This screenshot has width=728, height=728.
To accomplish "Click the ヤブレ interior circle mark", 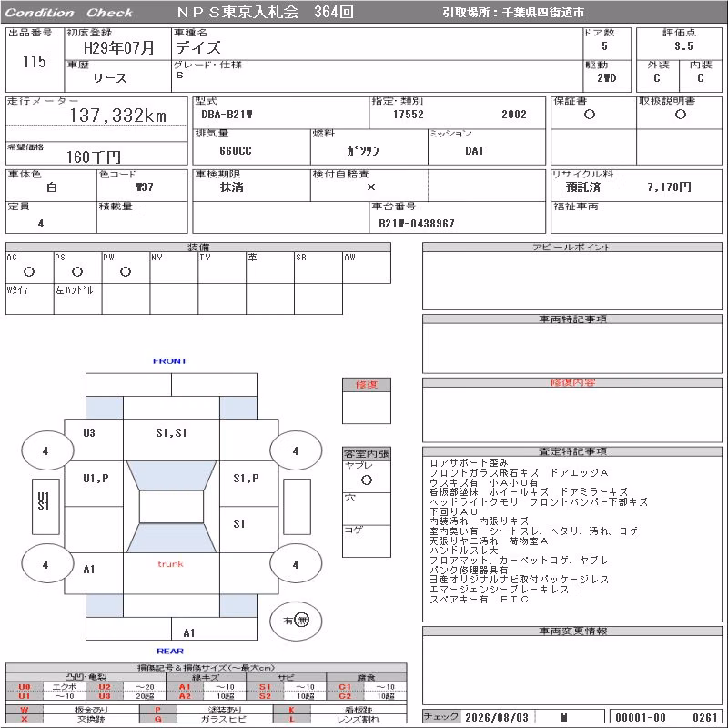I will point(367,480).
